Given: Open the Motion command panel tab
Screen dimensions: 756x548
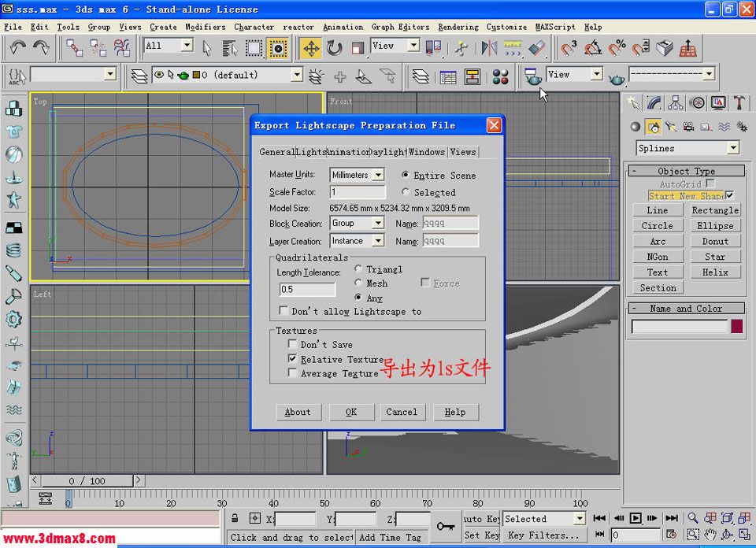Looking at the screenshot, I should (697, 102).
